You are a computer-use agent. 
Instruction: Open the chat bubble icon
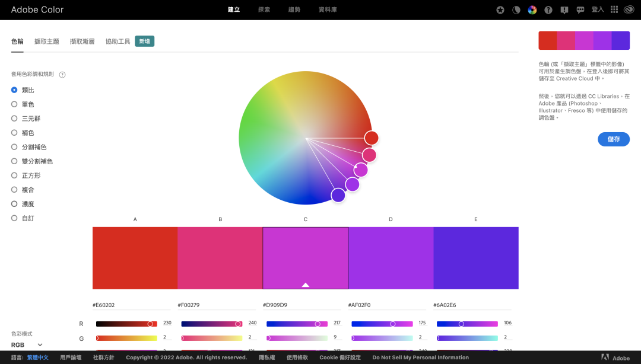[x=580, y=10]
